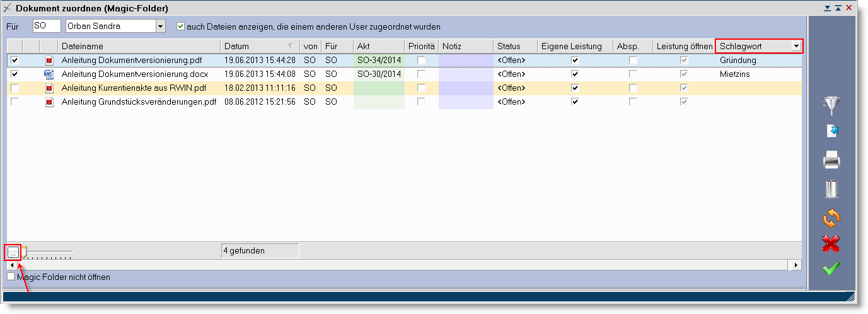
Task: Click the printer icon
Action: (x=832, y=161)
